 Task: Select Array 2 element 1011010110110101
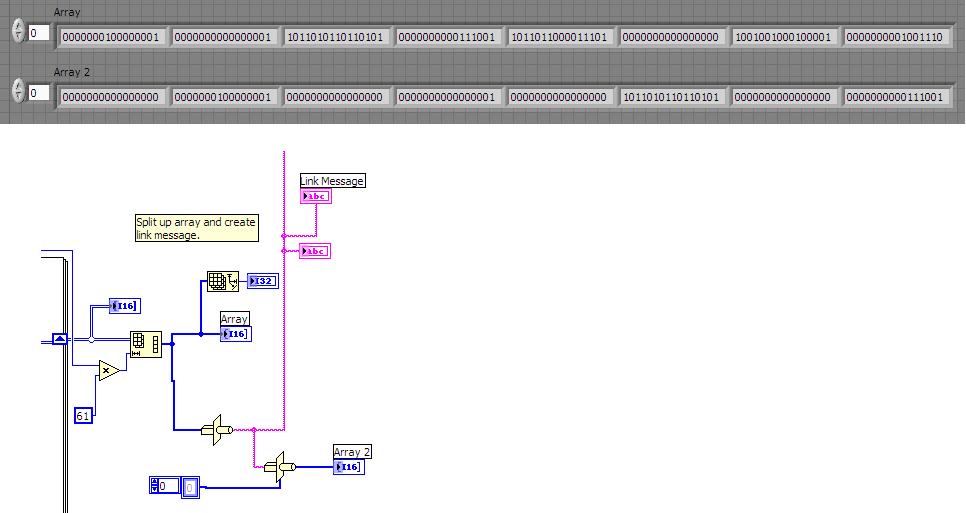(x=672, y=97)
